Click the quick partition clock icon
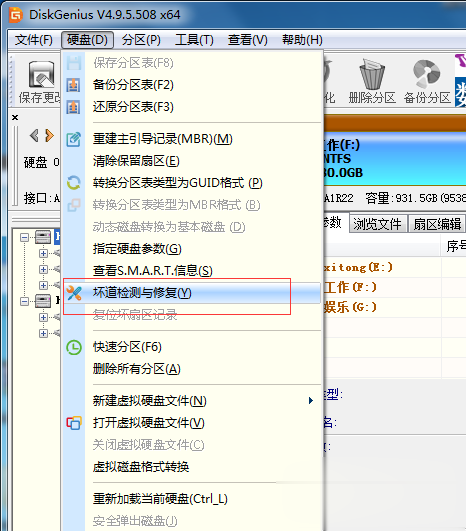Screen dimensions: 466x531 point(73,347)
